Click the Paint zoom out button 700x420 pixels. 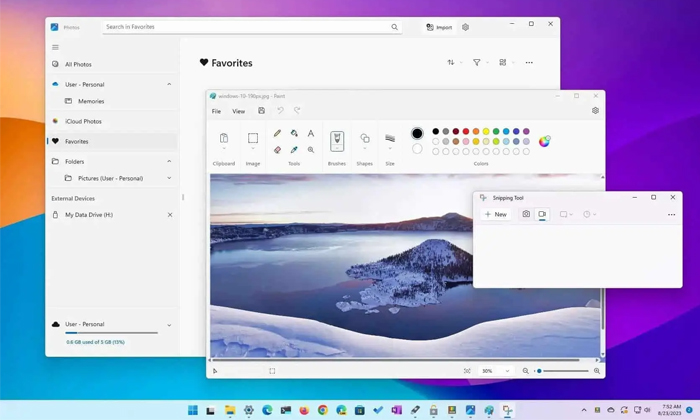pyautogui.click(x=526, y=371)
